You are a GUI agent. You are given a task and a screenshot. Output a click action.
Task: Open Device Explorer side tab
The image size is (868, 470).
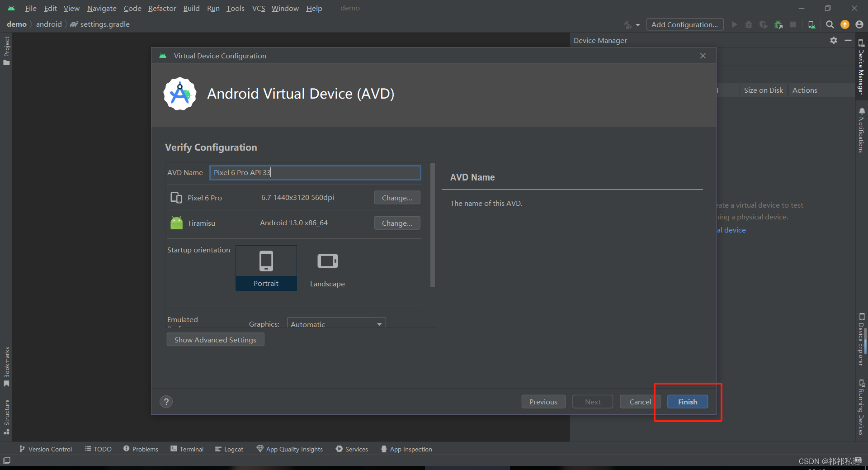tap(862, 339)
